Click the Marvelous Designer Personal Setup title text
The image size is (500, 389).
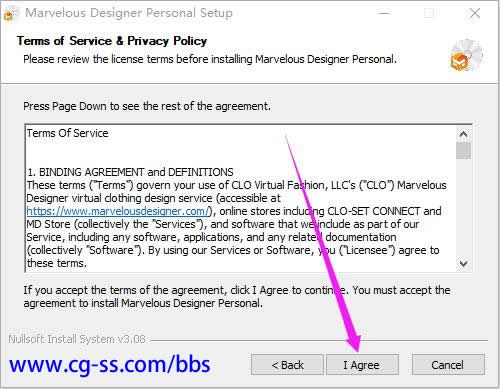point(129,13)
